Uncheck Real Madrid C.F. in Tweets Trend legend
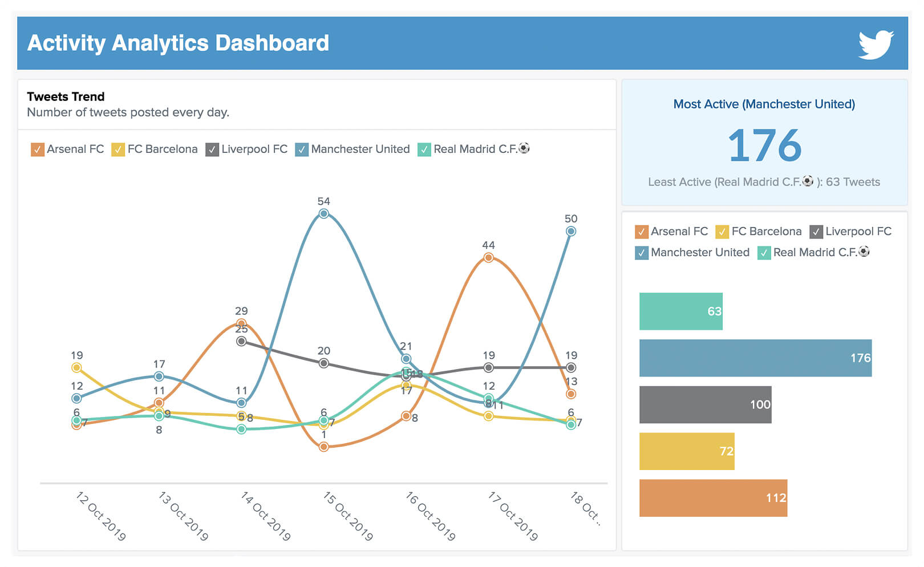Viewport: 924px width, 567px height. point(424,149)
